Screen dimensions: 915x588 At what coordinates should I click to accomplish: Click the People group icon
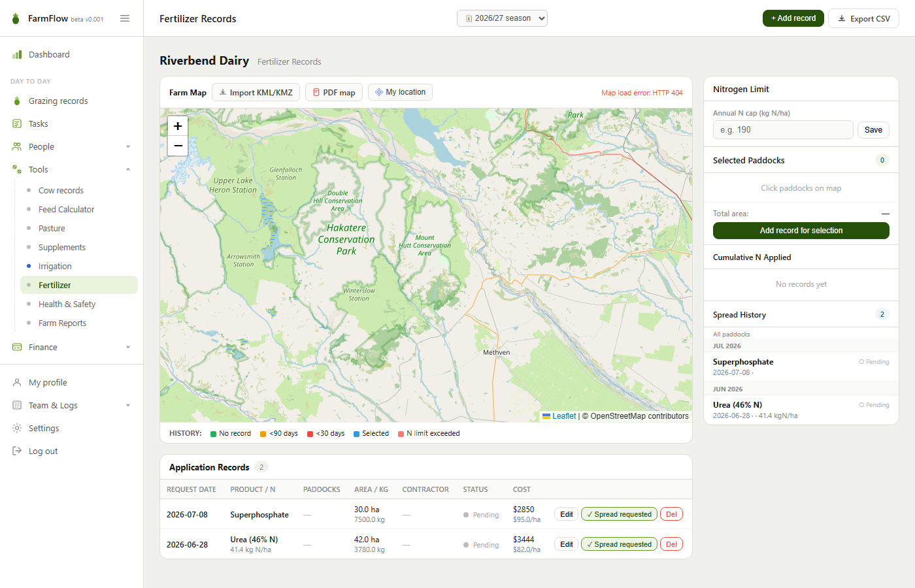coord(17,147)
